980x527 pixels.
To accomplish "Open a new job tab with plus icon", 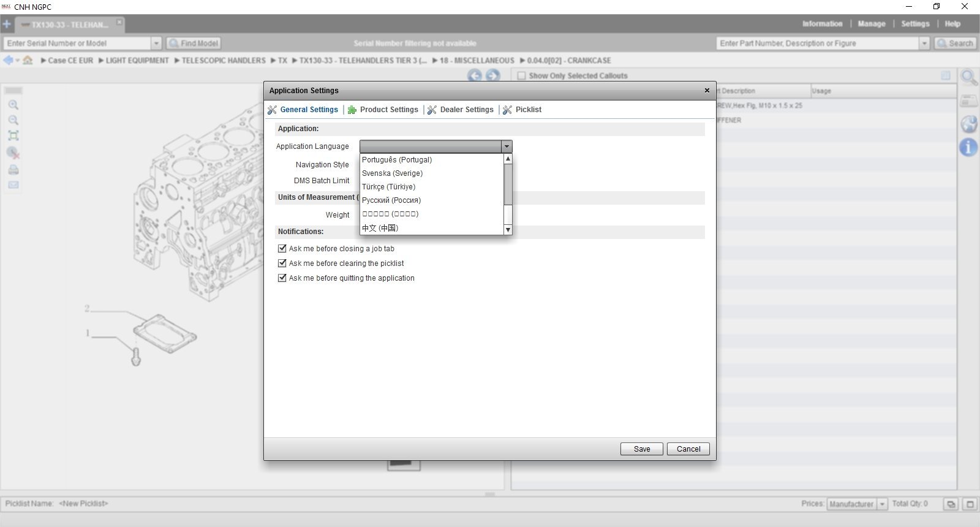I will (6, 25).
